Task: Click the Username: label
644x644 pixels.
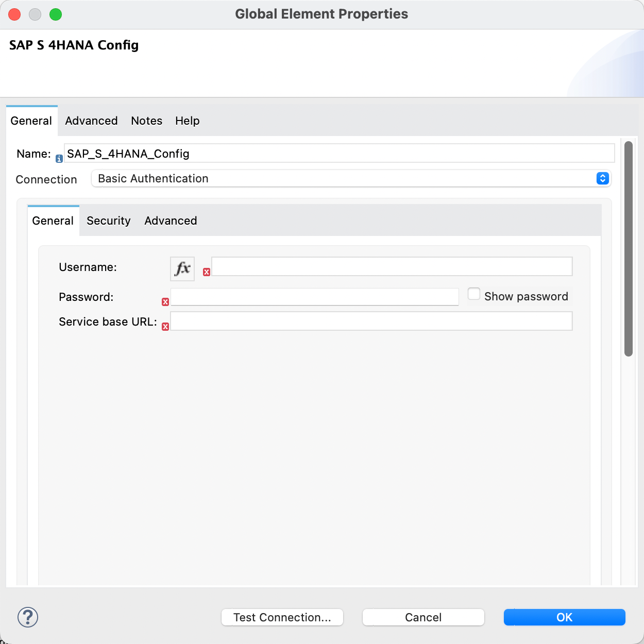Action: (x=88, y=267)
